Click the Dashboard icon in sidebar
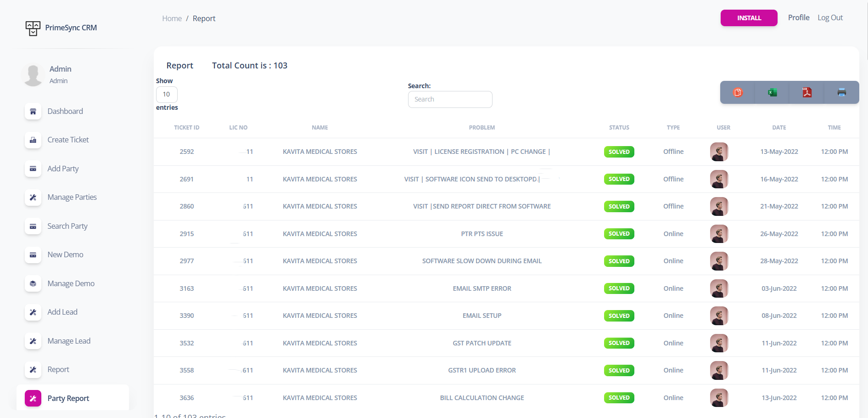Image resolution: width=868 pixels, height=418 pixels. [33, 112]
